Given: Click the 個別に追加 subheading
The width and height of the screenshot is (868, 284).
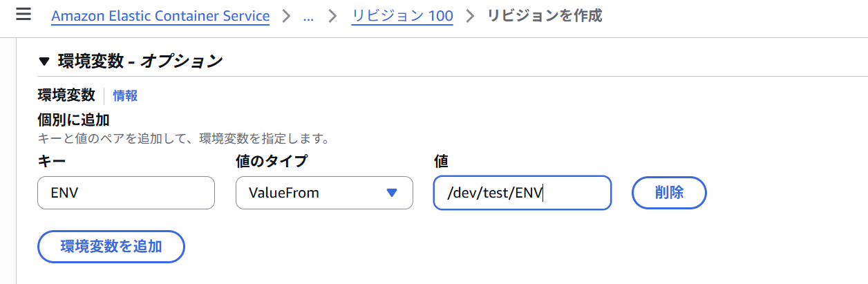Looking at the screenshot, I should coord(73,120).
